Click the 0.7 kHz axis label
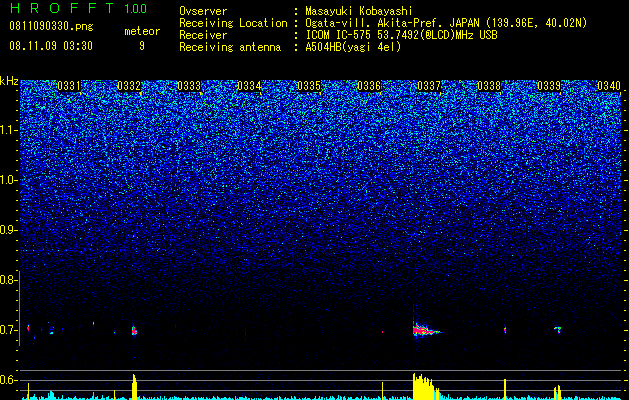 (x=8, y=330)
